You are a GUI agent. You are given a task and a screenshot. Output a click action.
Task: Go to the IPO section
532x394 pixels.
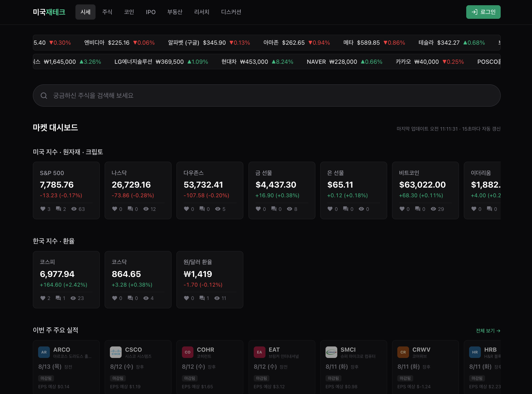151,12
